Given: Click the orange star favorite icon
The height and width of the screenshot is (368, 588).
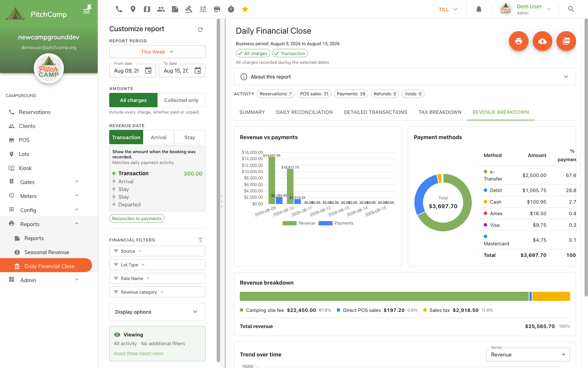Looking at the screenshot, I should 245,9.
